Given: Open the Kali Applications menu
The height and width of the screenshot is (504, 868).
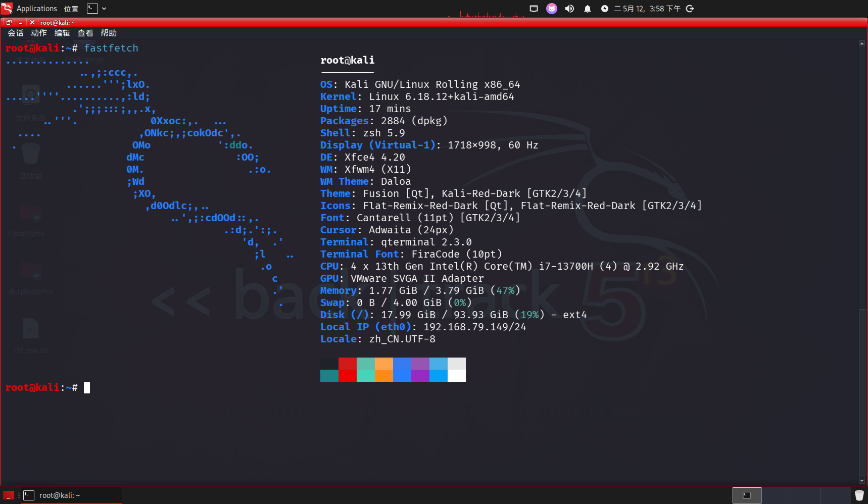Looking at the screenshot, I should pyautogui.click(x=29, y=9).
